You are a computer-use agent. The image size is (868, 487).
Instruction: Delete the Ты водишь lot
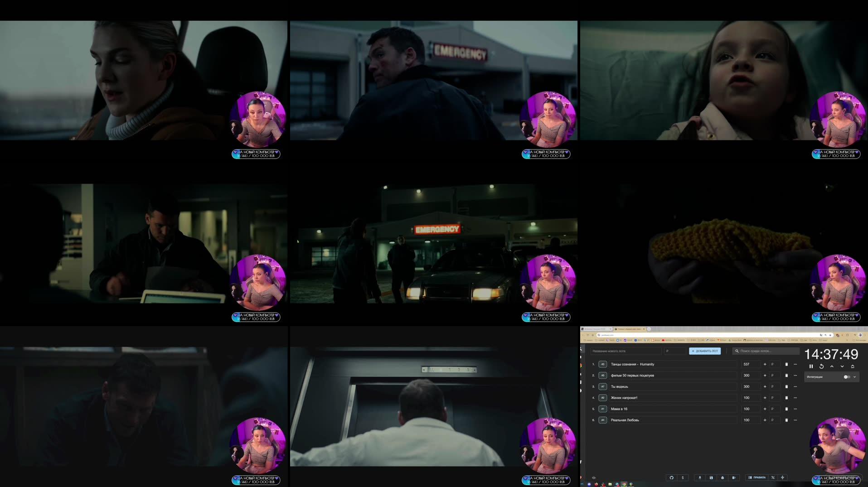tap(786, 386)
